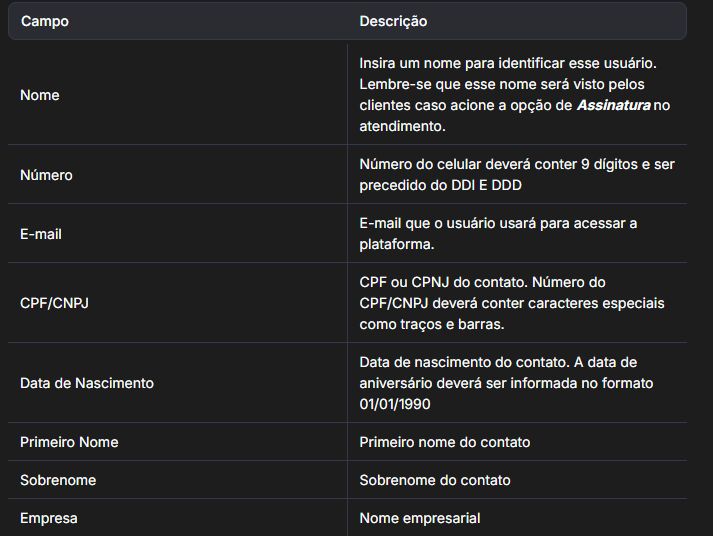Click the "Campo" column header
Viewport: 713px width, 536px height.
point(45,21)
